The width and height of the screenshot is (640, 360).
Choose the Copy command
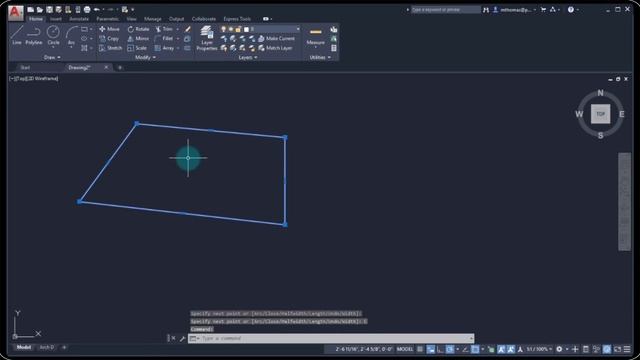pos(109,38)
